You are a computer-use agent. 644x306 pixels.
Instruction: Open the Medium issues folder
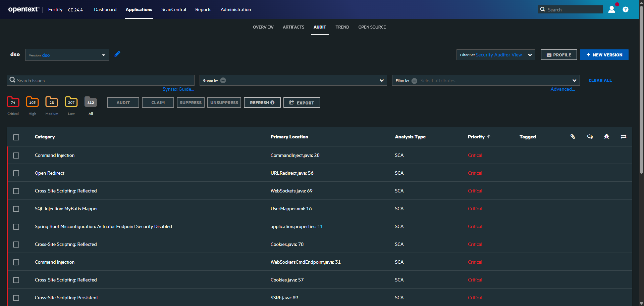pos(52,102)
